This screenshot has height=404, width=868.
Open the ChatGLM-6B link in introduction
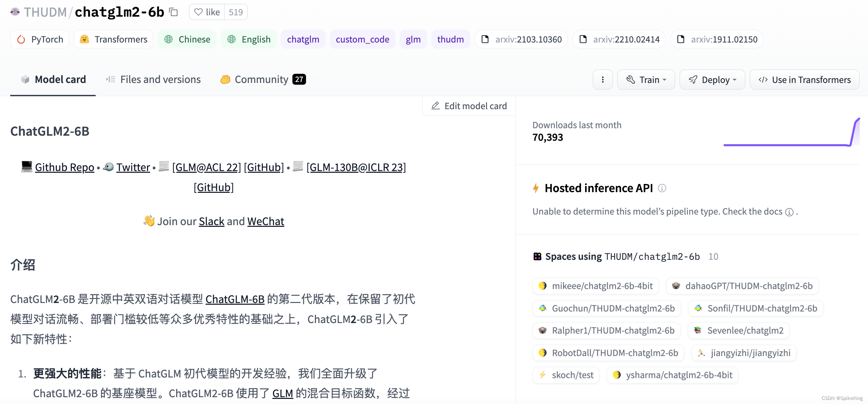[x=235, y=299]
